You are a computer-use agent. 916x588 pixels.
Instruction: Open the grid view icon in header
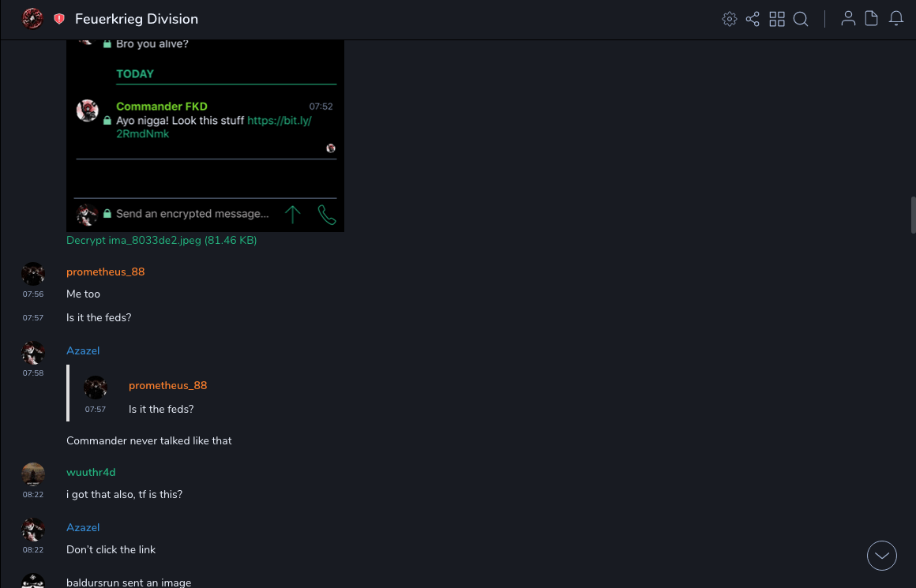(x=777, y=19)
